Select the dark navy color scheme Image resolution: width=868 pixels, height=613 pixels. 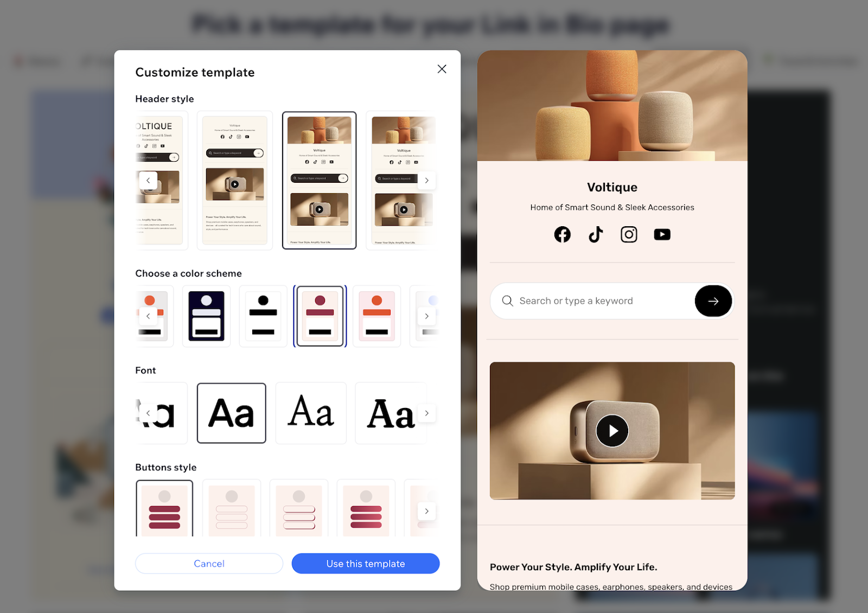pyautogui.click(x=206, y=316)
